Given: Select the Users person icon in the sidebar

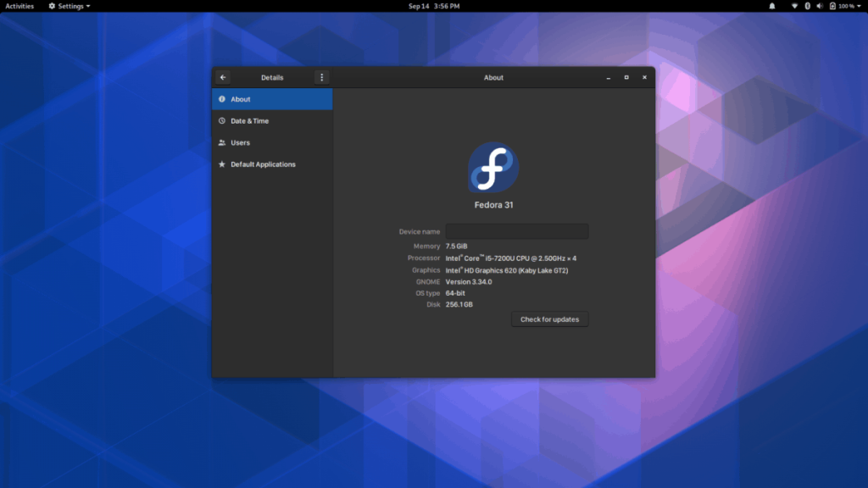Looking at the screenshot, I should tap(223, 142).
